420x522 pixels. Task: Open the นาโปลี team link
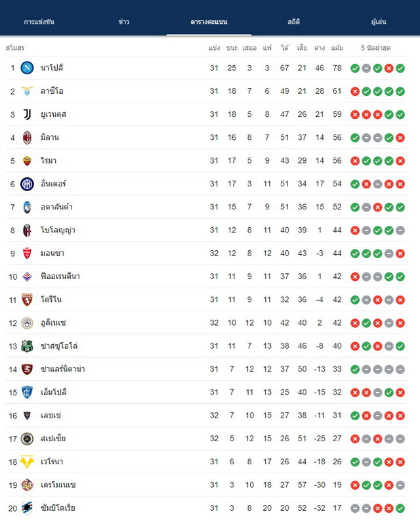(52, 68)
